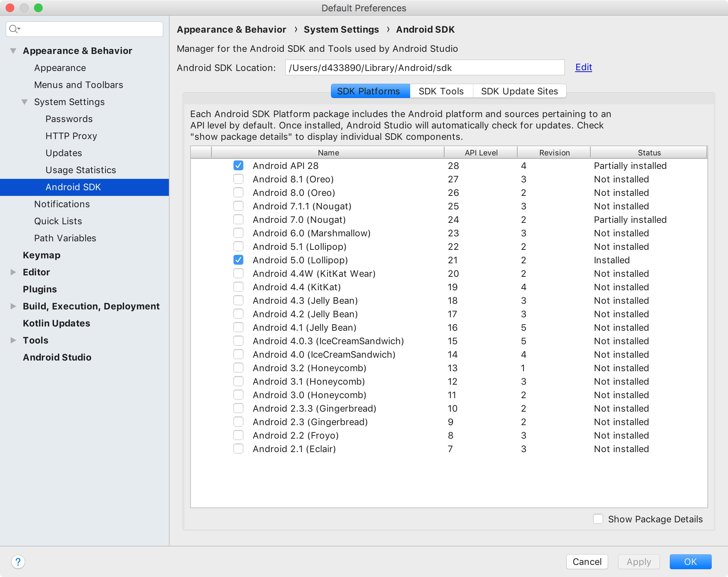The image size is (728, 577).
Task: Select Kotlin Updates in the sidebar
Action: coord(56,323)
